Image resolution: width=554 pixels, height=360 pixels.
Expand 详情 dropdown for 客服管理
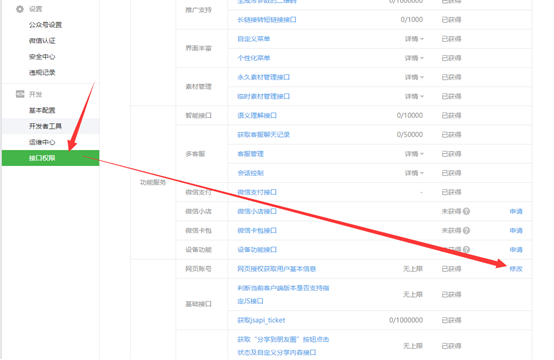[414, 154]
